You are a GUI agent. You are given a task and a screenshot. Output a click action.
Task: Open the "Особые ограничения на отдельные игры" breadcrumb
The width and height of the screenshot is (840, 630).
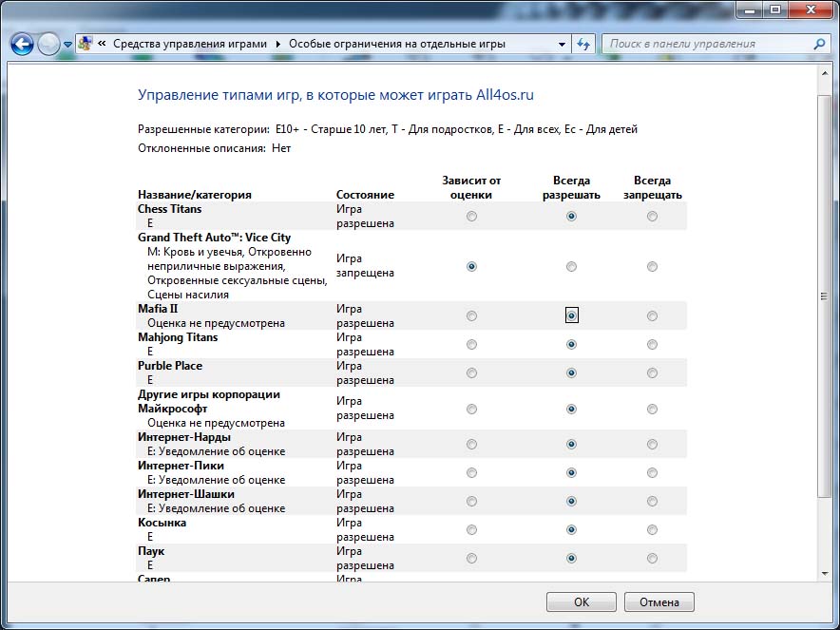(x=397, y=44)
